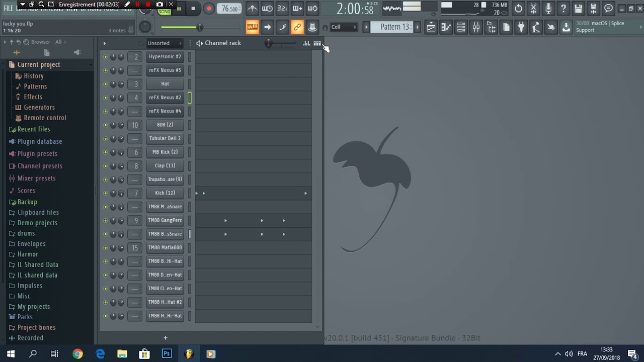Add a new channel with plus button
Screen dimensions: 644x362
[165, 338]
